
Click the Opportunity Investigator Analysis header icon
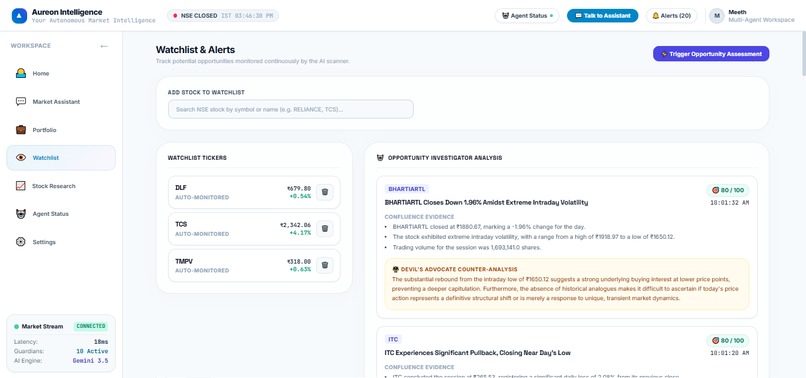coord(380,158)
